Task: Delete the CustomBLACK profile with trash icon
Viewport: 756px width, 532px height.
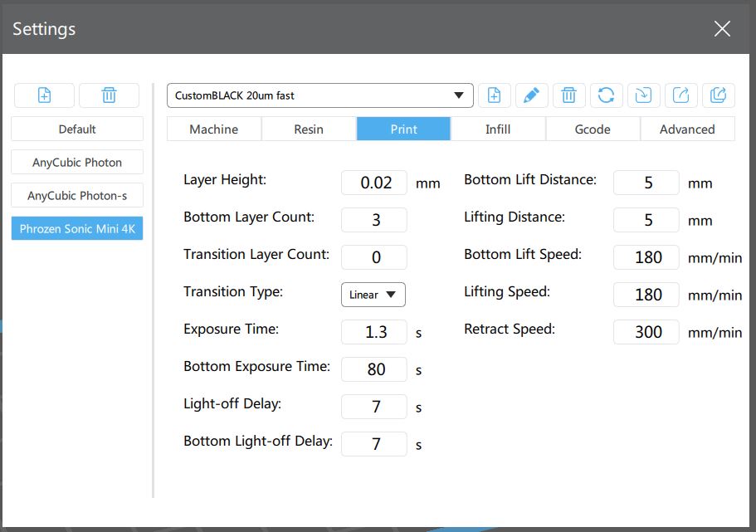Action: click(x=568, y=95)
